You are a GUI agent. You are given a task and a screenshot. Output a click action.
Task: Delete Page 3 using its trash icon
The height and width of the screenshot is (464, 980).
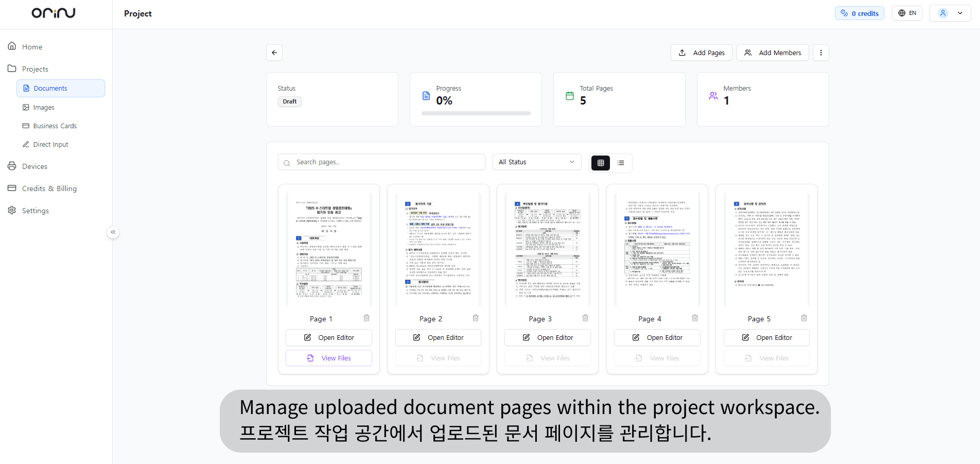pyautogui.click(x=585, y=318)
